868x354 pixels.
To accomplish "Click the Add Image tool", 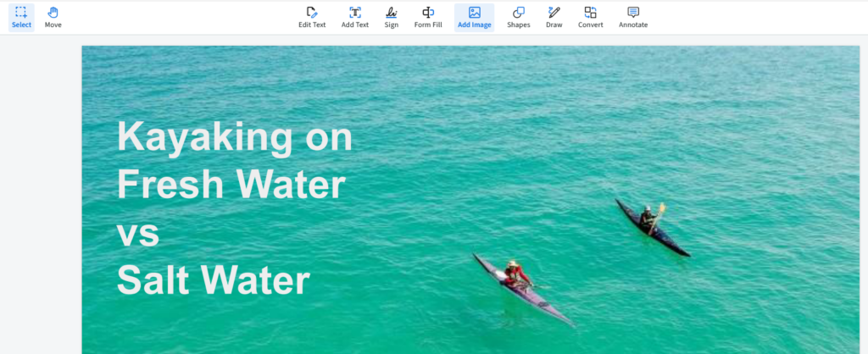I will [x=475, y=18].
